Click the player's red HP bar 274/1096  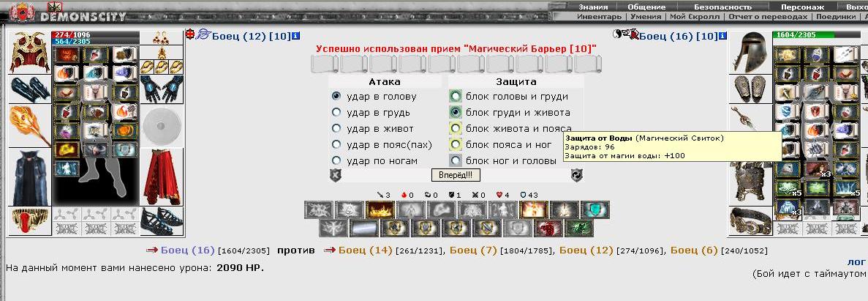pos(95,34)
